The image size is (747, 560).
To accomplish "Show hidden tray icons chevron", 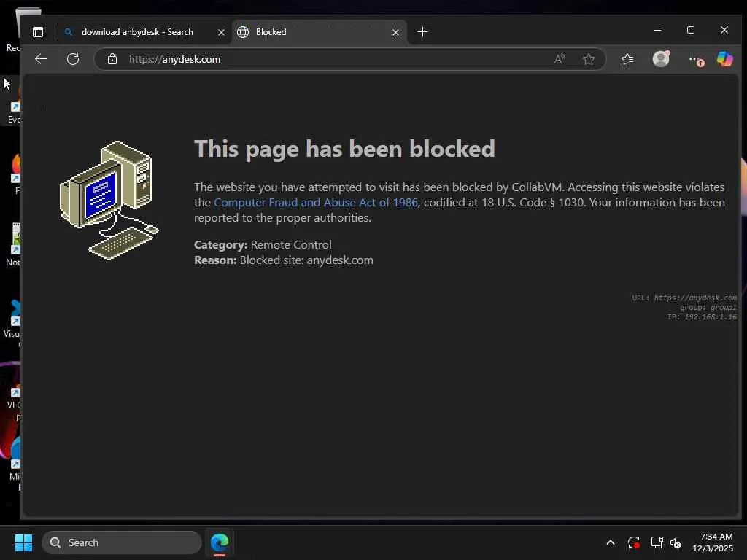I will (611, 542).
